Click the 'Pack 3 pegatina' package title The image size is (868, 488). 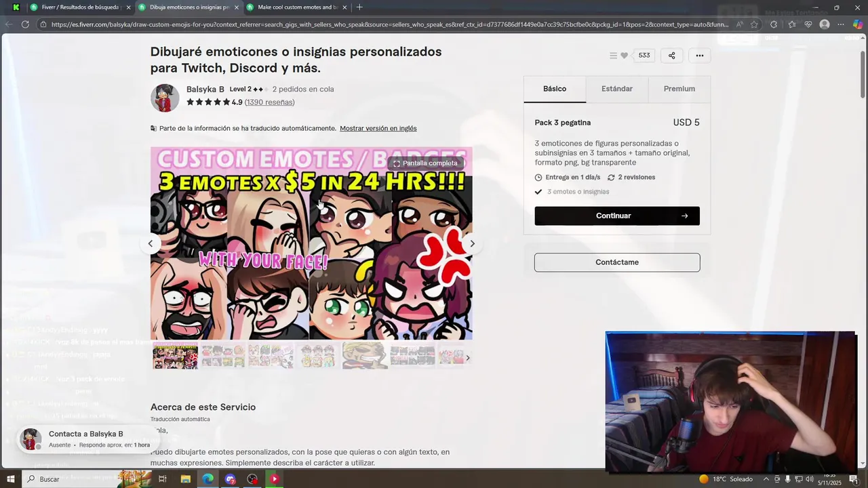point(563,123)
